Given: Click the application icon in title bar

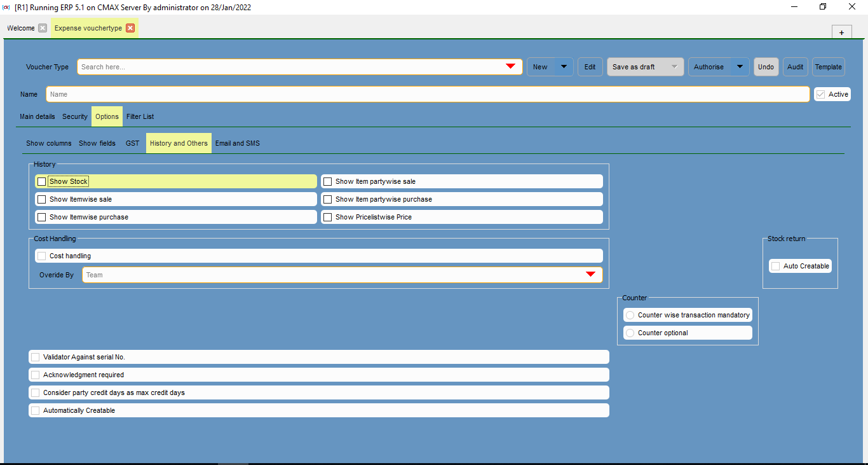Looking at the screenshot, I should 6,7.
